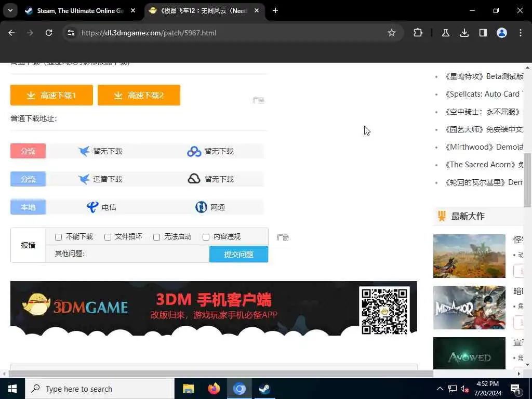Open File Explorer from taskbar
The height and width of the screenshot is (399, 532).
click(x=188, y=389)
